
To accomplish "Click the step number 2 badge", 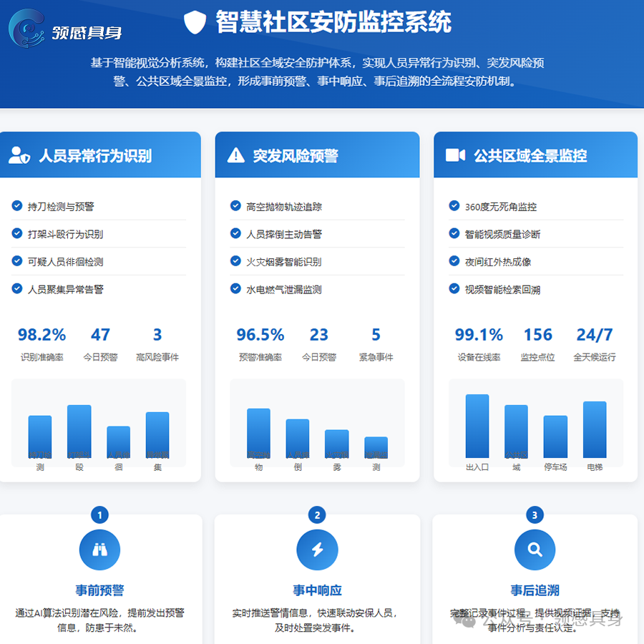I will click(x=317, y=515).
